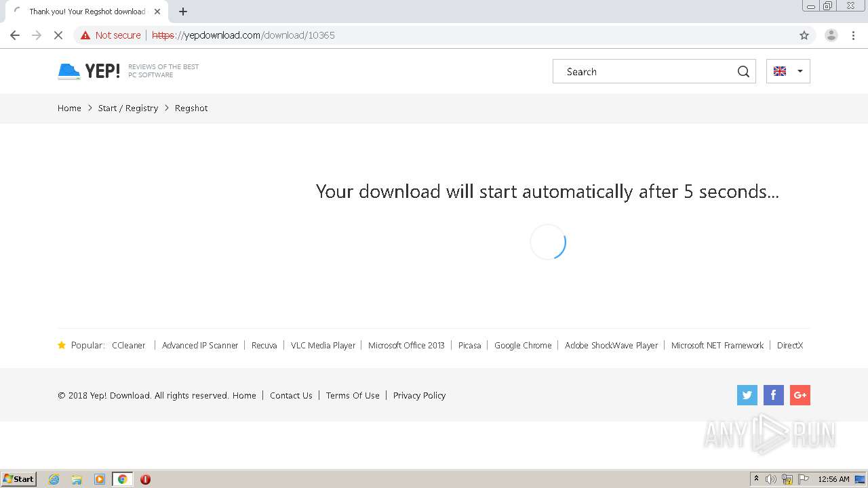Go back in browser history

coord(15,35)
